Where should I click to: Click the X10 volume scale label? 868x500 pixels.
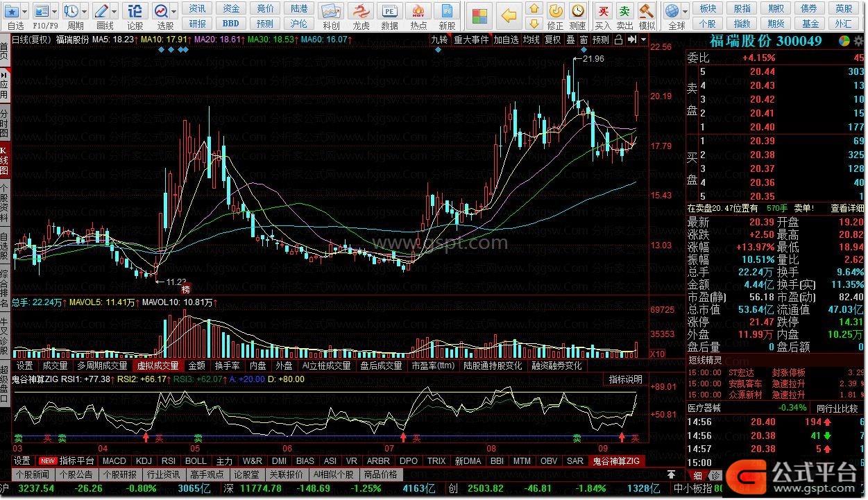point(656,354)
